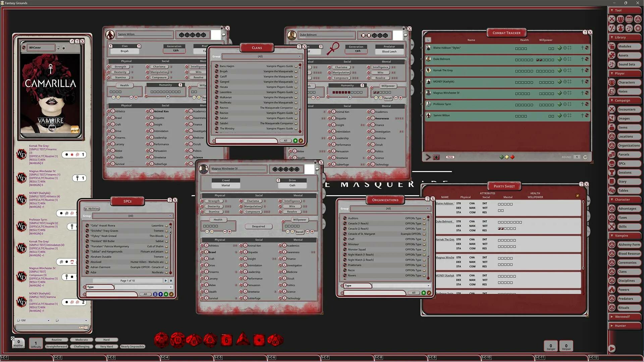The width and height of the screenshot is (644, 362).
Task: Open the MENU in the Combat Tracker
Action: pyautogui.click(x=450, y=157)
